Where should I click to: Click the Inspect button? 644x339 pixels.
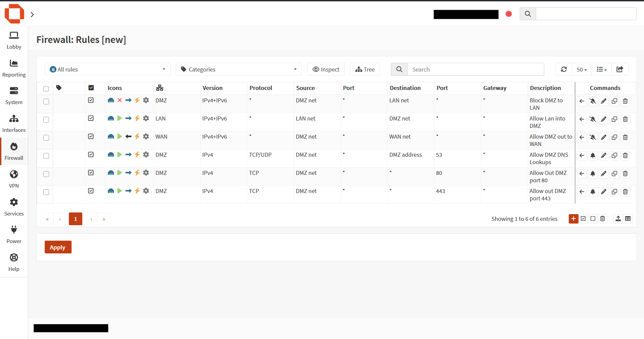[x=326, y=69]
